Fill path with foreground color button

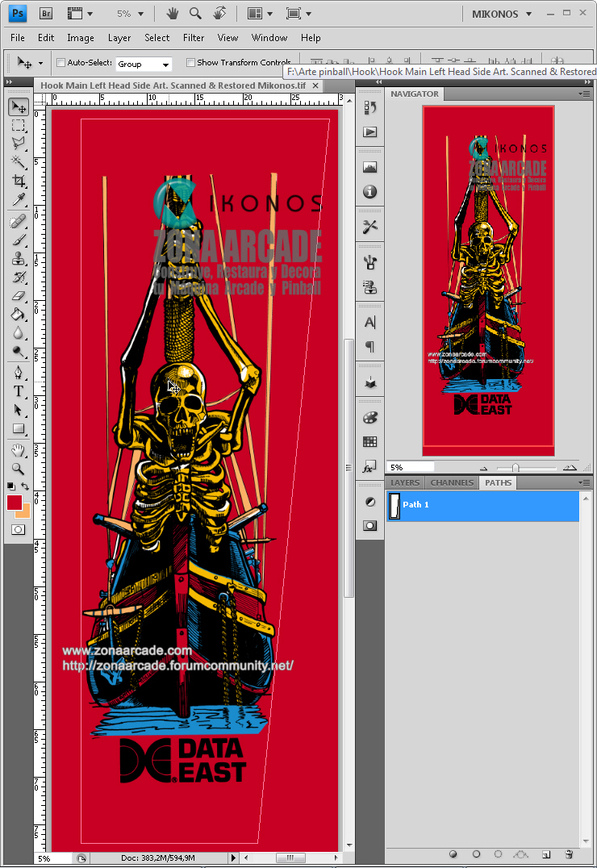(453, 854)
